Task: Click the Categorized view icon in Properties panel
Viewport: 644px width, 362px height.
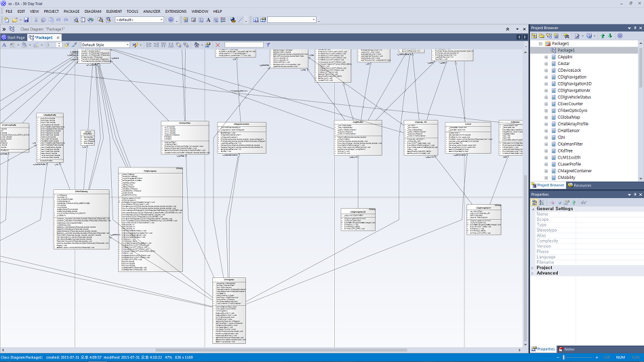Action: [x=534, y=203]
